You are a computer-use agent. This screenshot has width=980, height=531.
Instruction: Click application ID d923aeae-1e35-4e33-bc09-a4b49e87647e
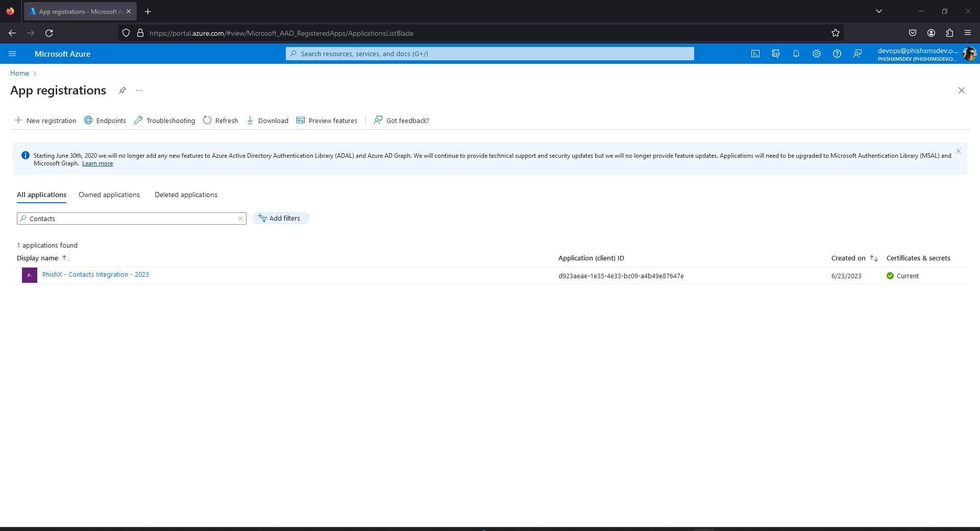pos(621,276)
